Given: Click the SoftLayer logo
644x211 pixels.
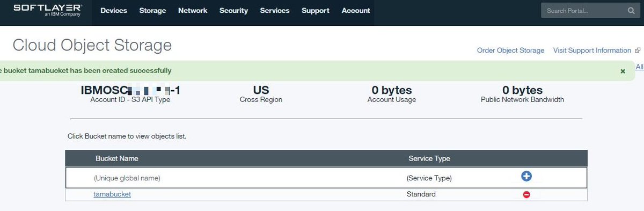Looking at the screenshot, I should (47, 10).
